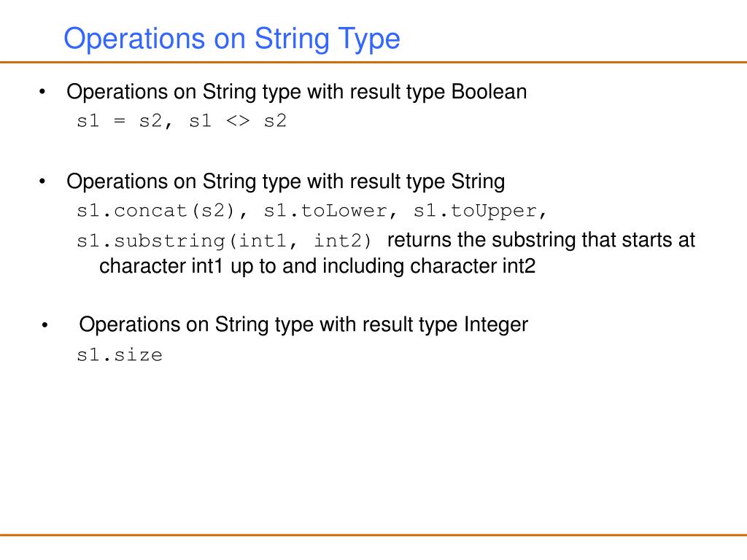This screenshot has width=747, height=560.
Task: Click the orange footer line at bottom
Action: [x=373, y=535]
